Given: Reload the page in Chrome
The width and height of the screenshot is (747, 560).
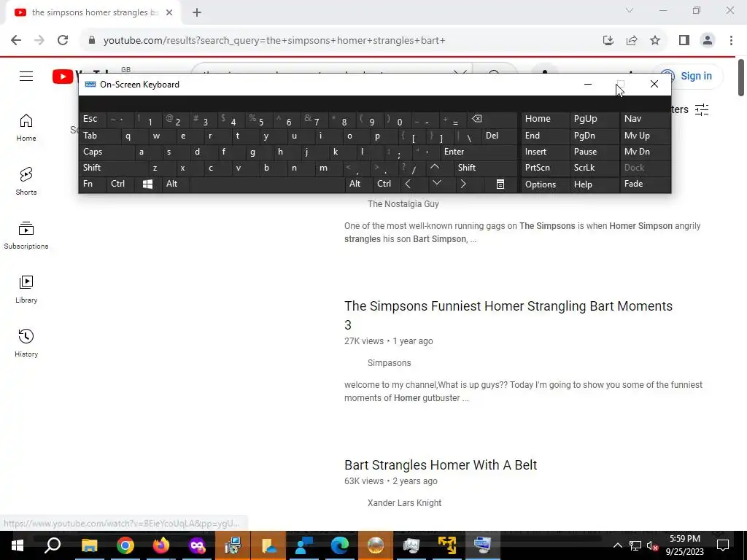Looking at the screenshot, I should click(63, 40).
